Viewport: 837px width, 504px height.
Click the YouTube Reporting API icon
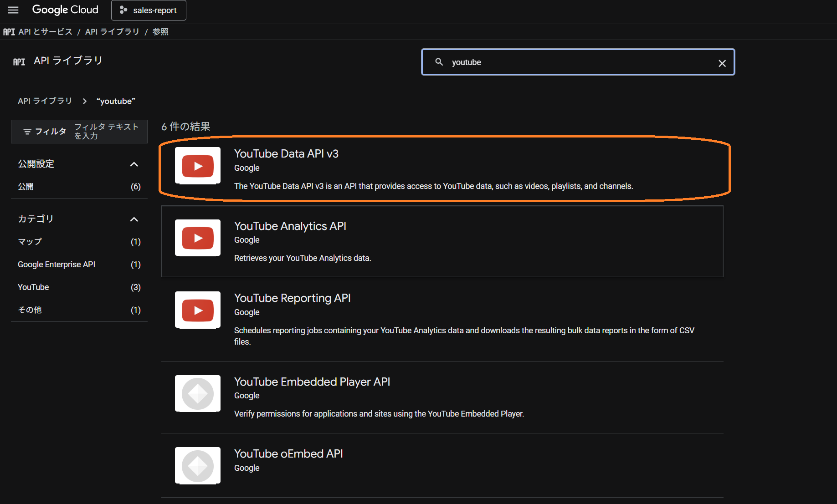(197, 310)
